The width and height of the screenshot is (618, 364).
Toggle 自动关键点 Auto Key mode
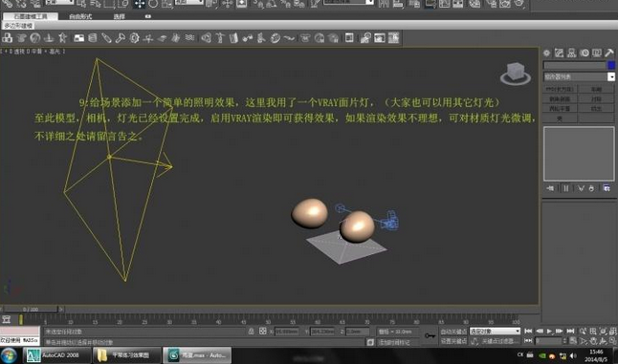pos(453,332)
